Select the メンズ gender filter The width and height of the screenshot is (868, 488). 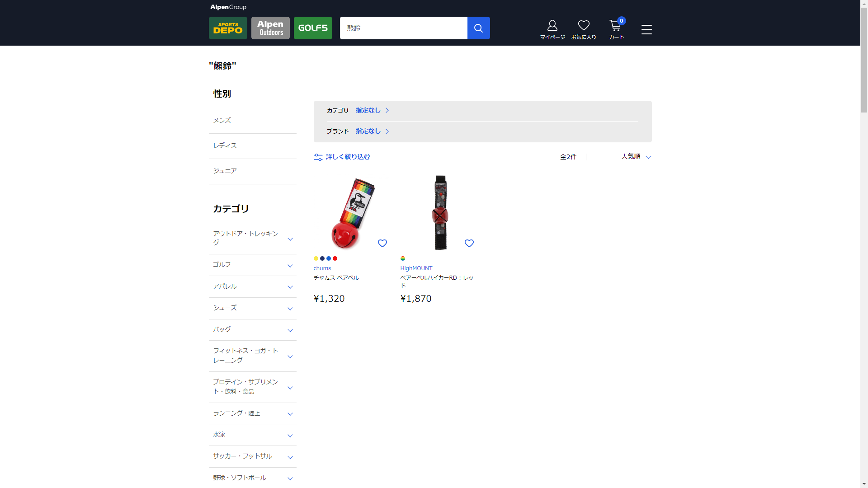(222, 120)
